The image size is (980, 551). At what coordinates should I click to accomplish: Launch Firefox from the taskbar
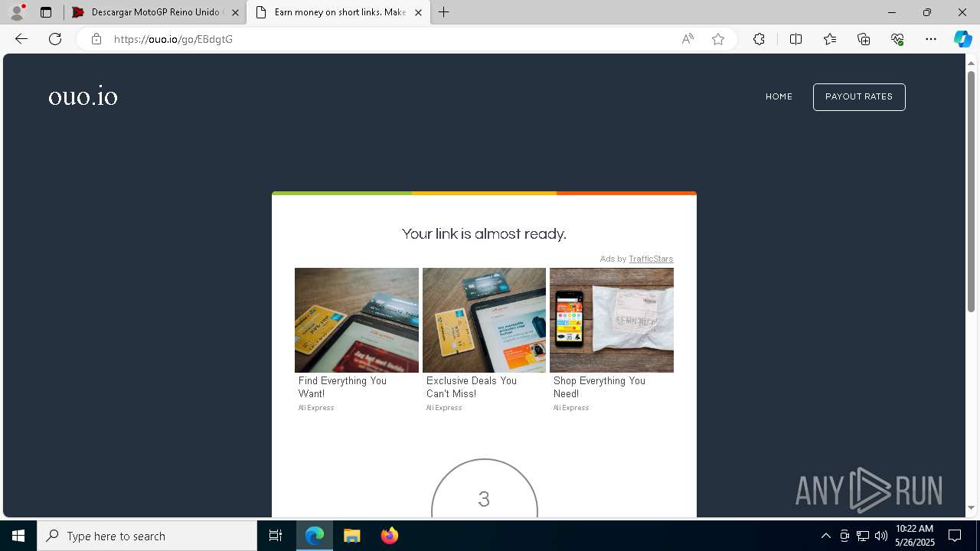click(389, 536)
